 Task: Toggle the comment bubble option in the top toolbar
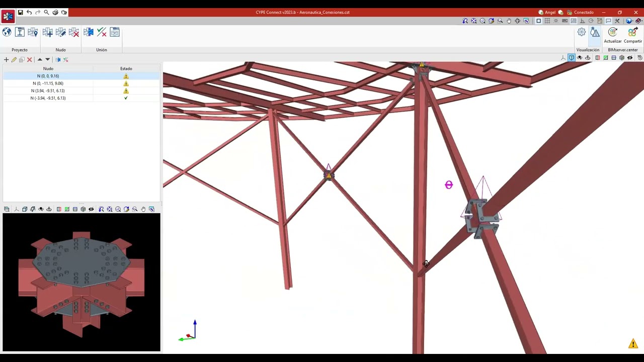[x=608, y=21]
